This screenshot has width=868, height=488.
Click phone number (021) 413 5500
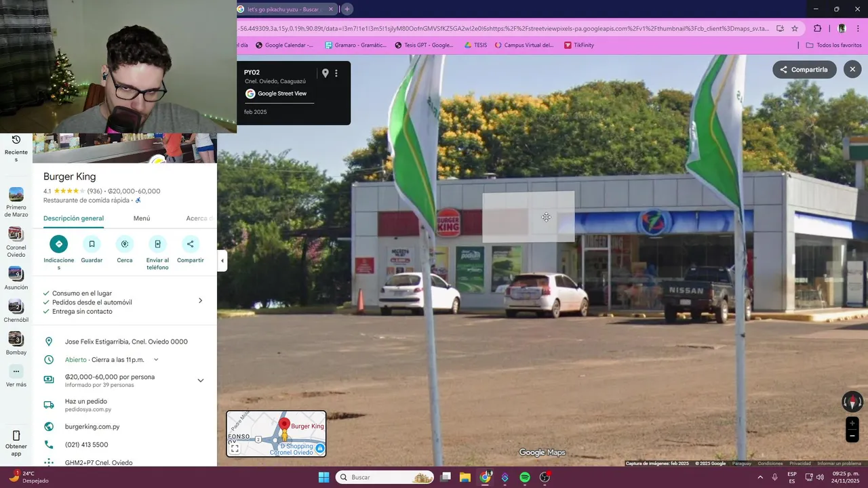[86, 445]
